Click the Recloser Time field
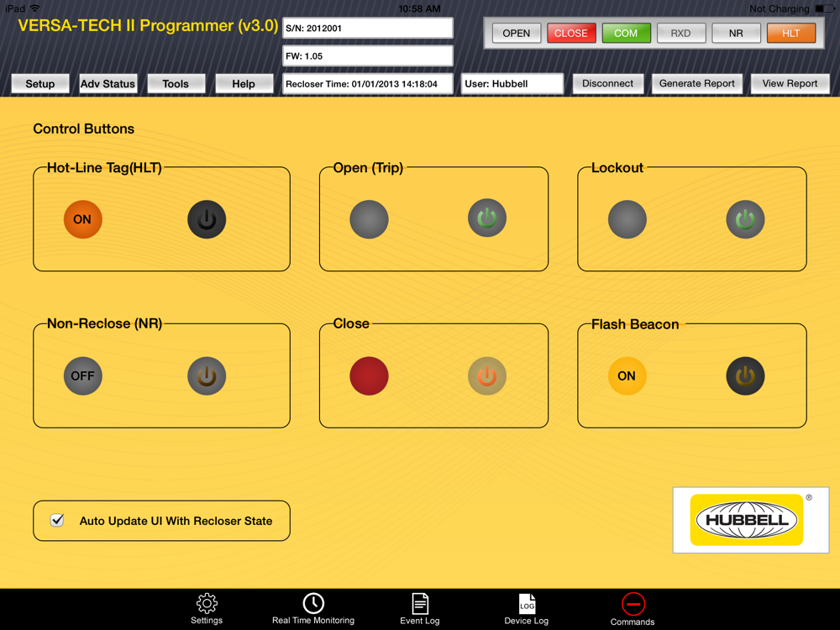Image resolution: width=840 pixels, height=630 pixels. tap(368, 83)
